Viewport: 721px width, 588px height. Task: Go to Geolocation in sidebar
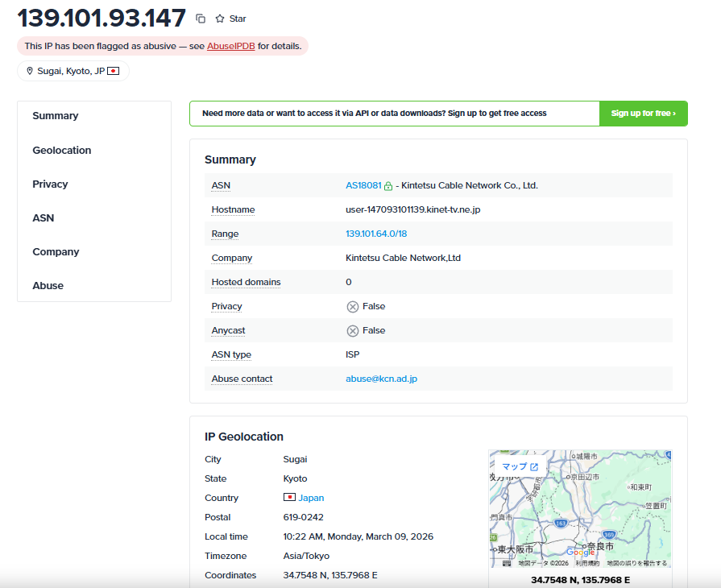(62, 151)
